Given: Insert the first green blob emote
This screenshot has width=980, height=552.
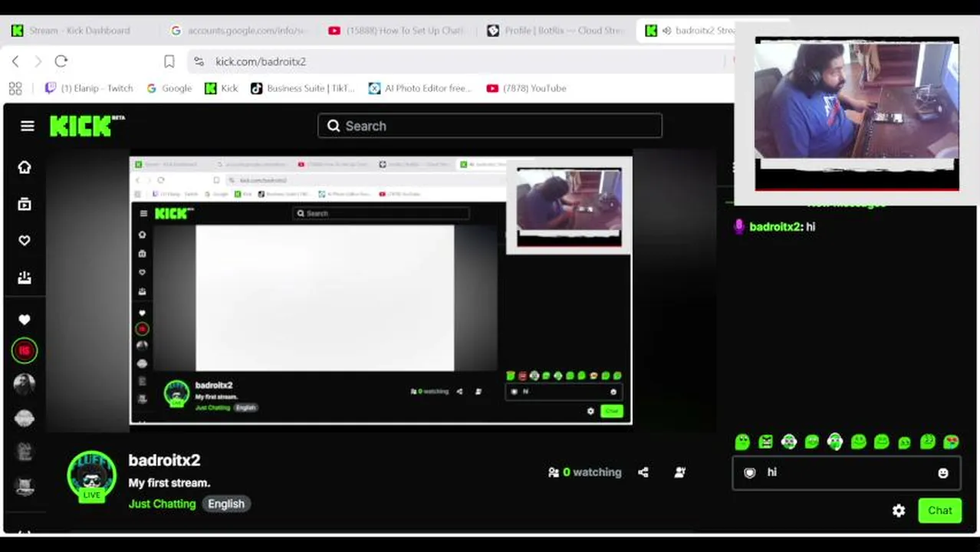Looking at the screenshot, I should click(742, 442).
